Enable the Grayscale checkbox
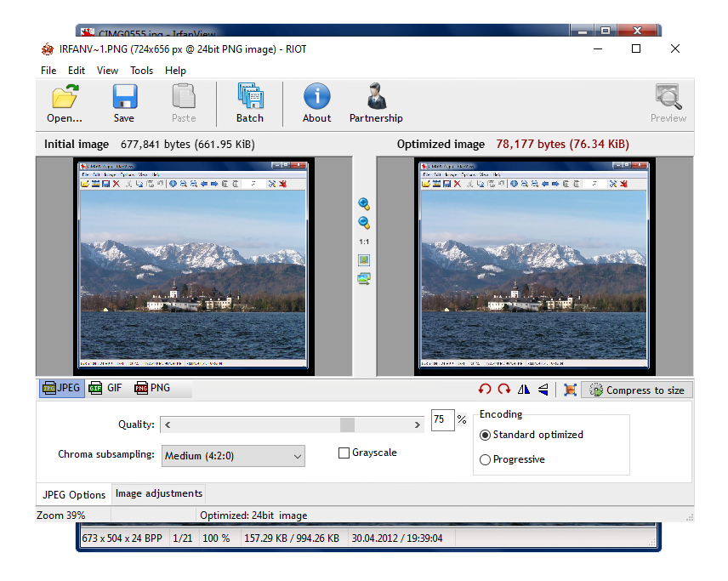This screenshot has width=728, height=581. pyautogui.click(x=344, y=453)
